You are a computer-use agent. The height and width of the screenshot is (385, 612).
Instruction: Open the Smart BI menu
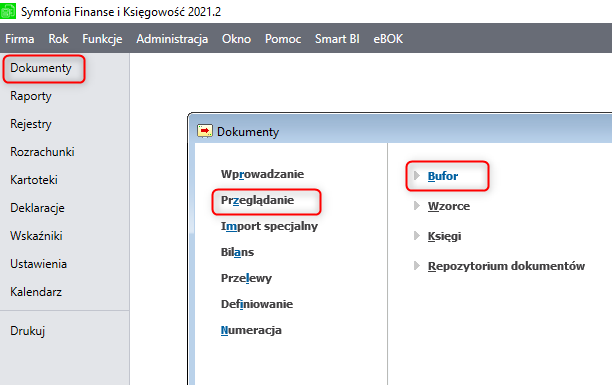click(337, 39)
